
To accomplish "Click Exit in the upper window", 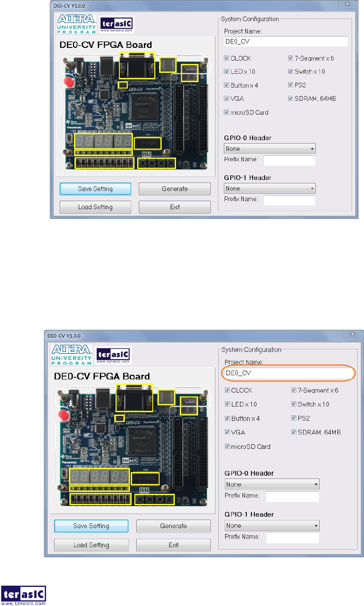I will [x=175, y=207].
